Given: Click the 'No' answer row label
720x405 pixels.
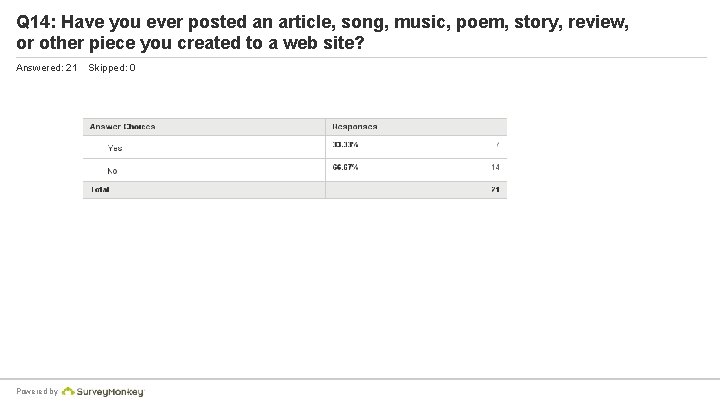Looking at the screenshot, I should coord(112,171).
